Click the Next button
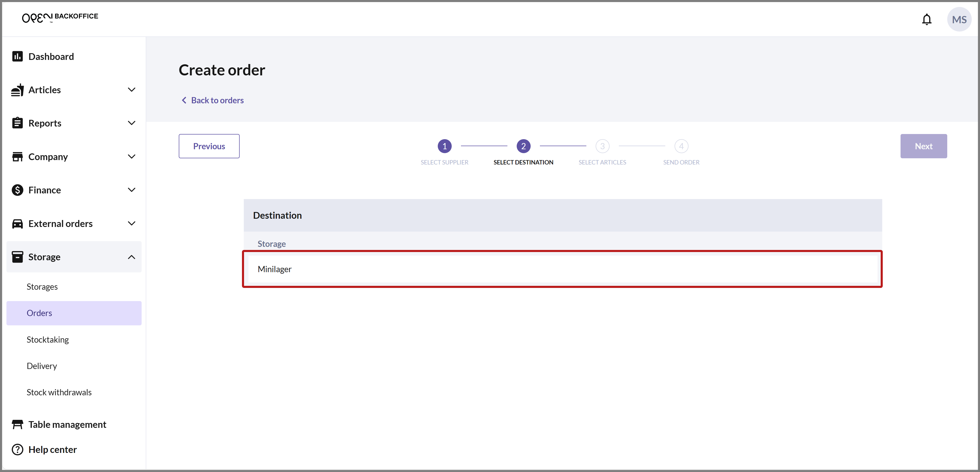Image resolution: width=980 pixels, height=472 pixels. tap(923, 146)
